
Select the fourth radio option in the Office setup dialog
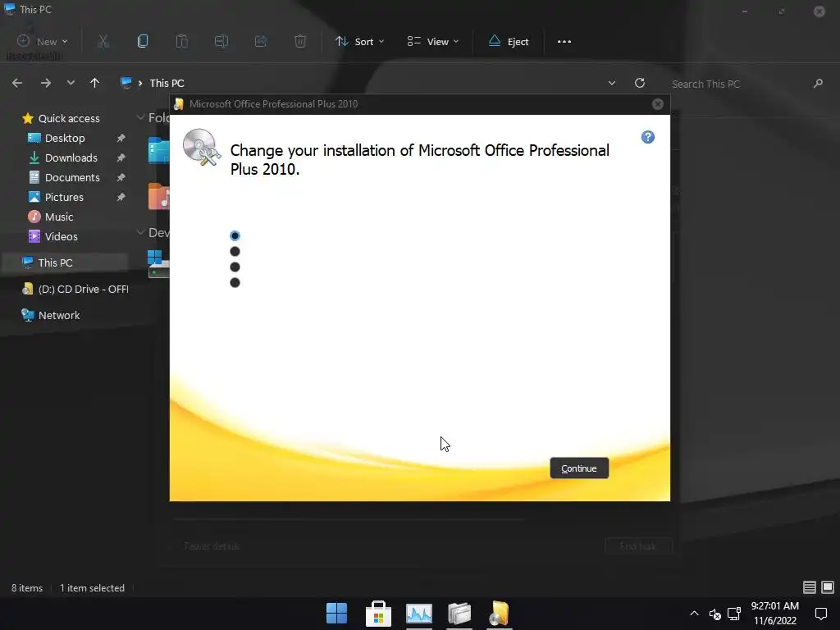point(235,282)
